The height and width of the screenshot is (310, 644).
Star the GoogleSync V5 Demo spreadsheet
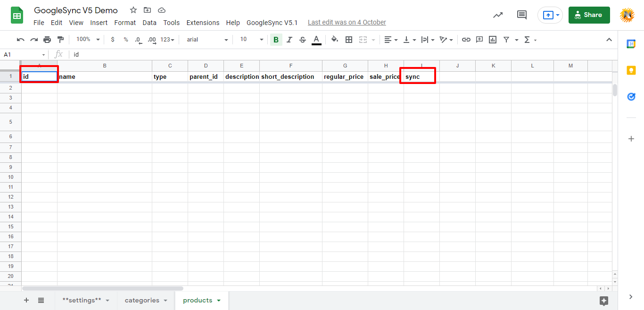133,9
